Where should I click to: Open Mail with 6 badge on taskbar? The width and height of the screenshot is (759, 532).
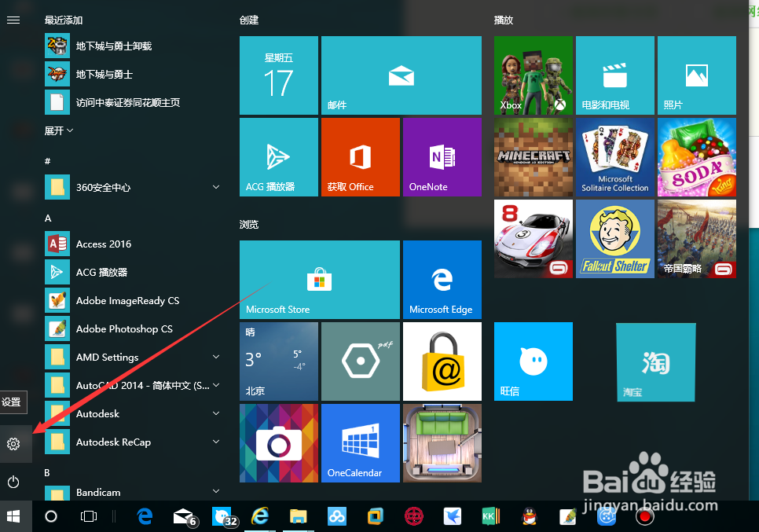[x=185, y=517]
